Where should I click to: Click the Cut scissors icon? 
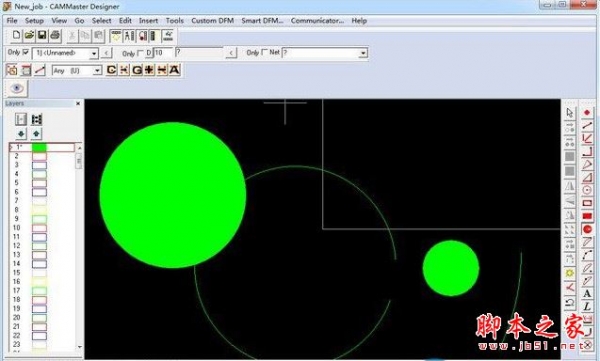(72, 36)
